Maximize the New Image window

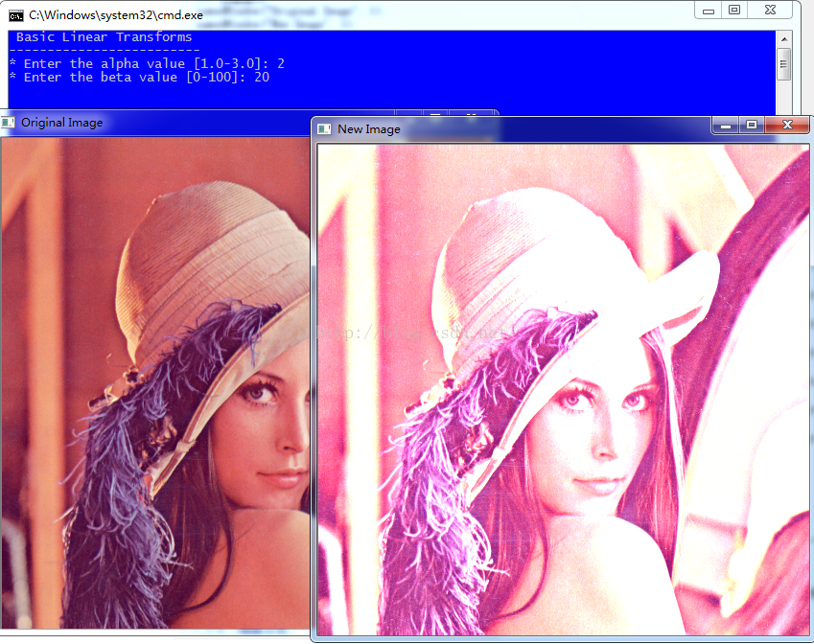pyautogui.click(x=751, y=126)
